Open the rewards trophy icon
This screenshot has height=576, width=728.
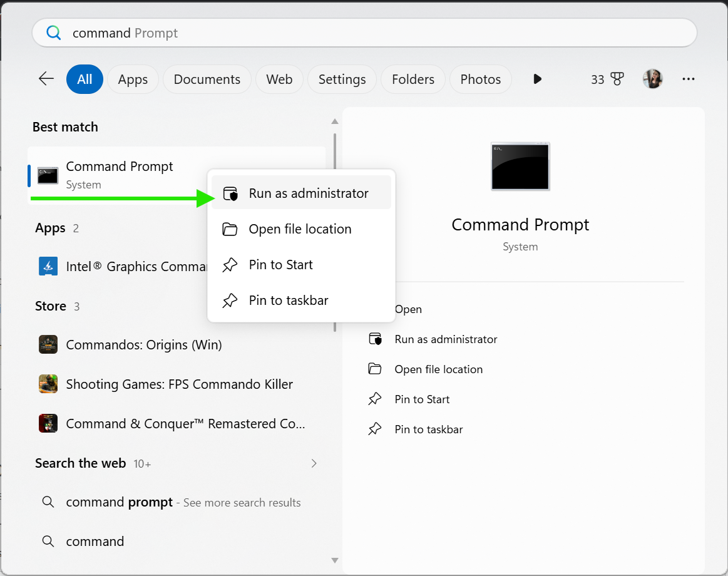click(x=617, y=79)
